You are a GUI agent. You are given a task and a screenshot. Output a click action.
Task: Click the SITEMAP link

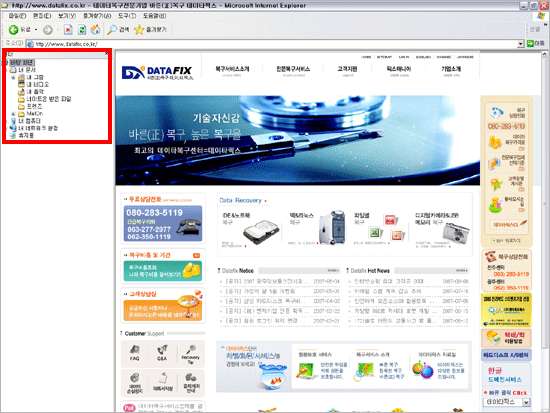(384, 57)
